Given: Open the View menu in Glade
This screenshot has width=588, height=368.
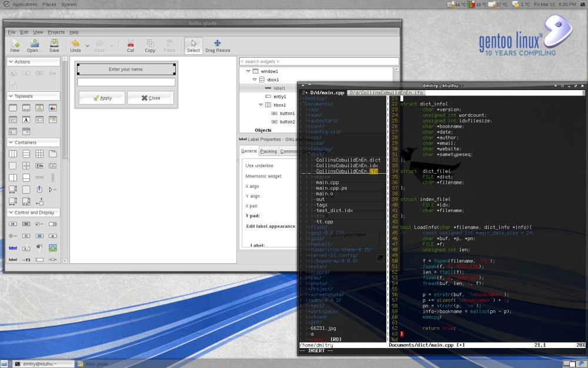Looking at the screenshot, I should click(x=38, y=32).
